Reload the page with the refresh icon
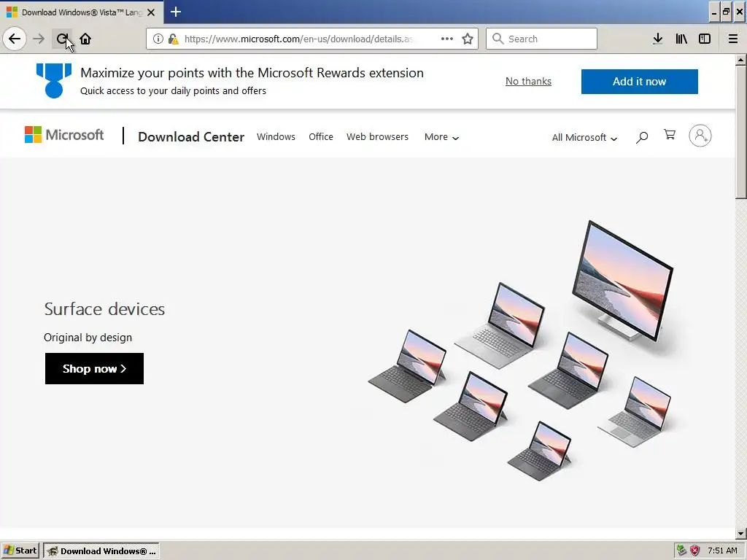Viewport: 747px width, 560px height. (62, 39)
